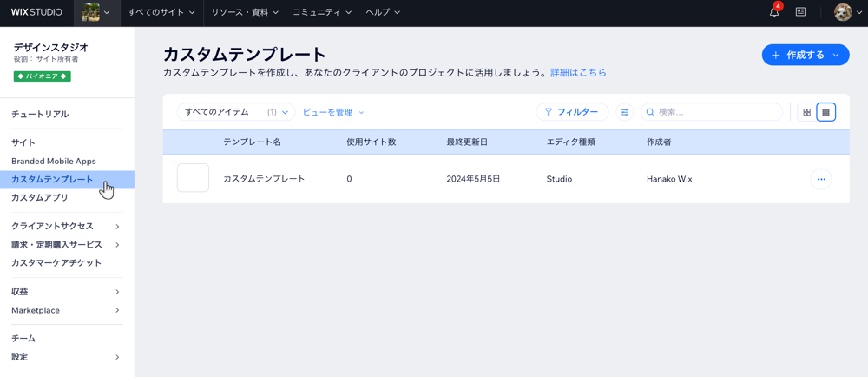Click the Studio editor type cell
Image resolution: width=868 pixels, height=377 pixels.
pos(559,179)
